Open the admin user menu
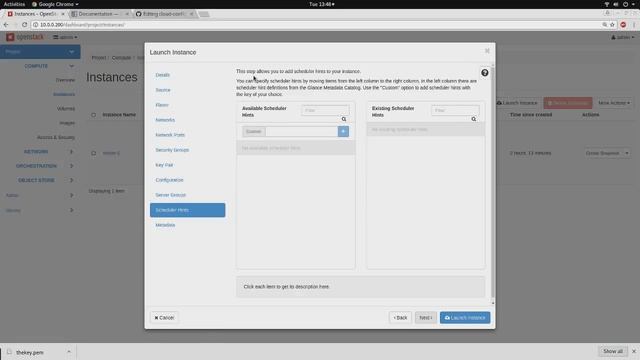This screenshot has width=640, height=360. pyautogui.click(x=622, y=37)
